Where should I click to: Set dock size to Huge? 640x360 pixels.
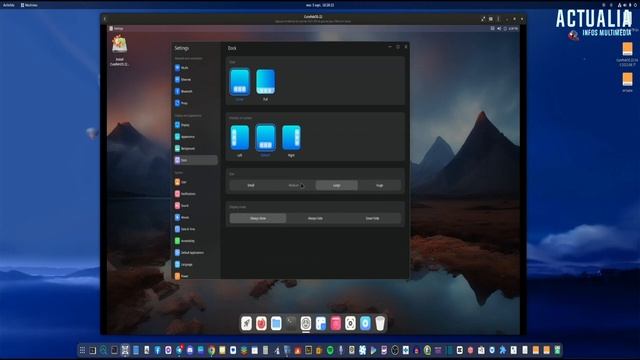pos(380,185)
